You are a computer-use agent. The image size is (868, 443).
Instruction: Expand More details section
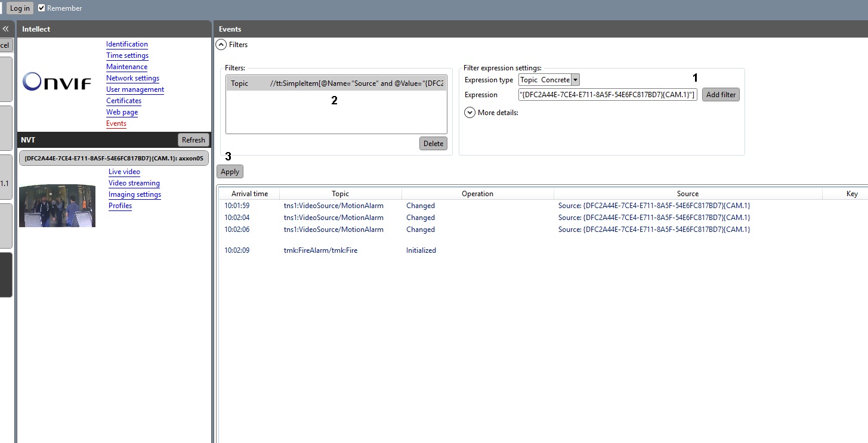coord(469,112)
